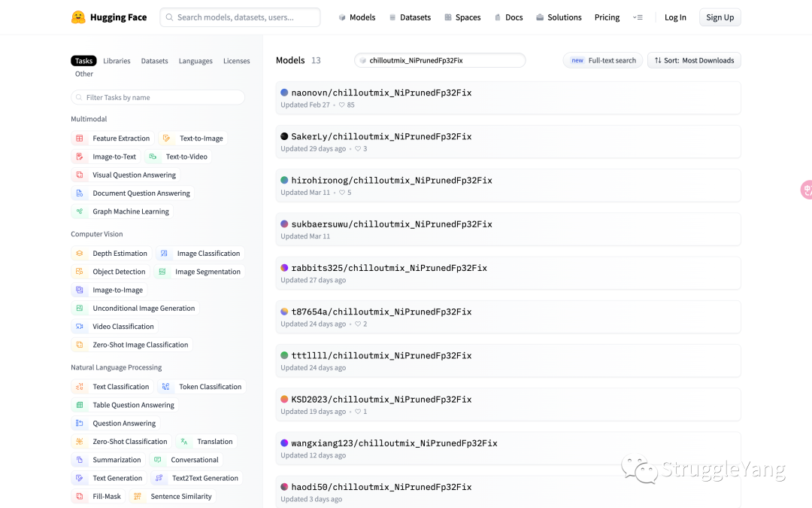This screenshot has height=508, width=812.
Task: Open Datasets in top navigation
Action: (x=410, y=17)
